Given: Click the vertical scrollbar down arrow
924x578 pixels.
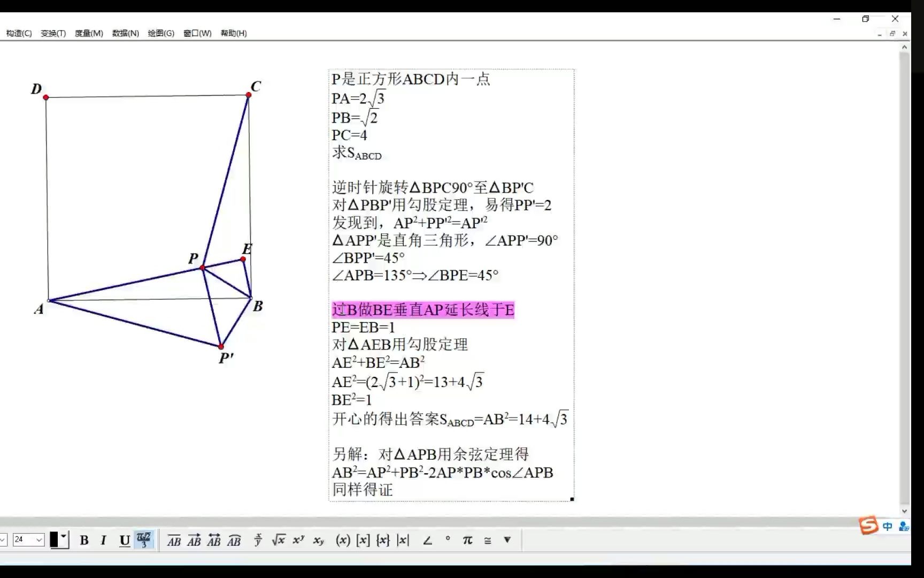Looking at the screenshot, I should [904, 511].
